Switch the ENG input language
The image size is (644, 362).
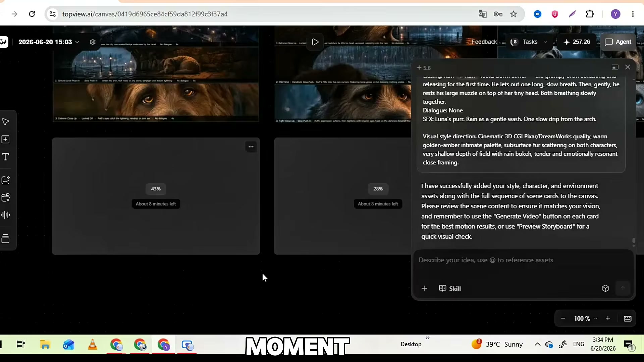coord(579,344)
